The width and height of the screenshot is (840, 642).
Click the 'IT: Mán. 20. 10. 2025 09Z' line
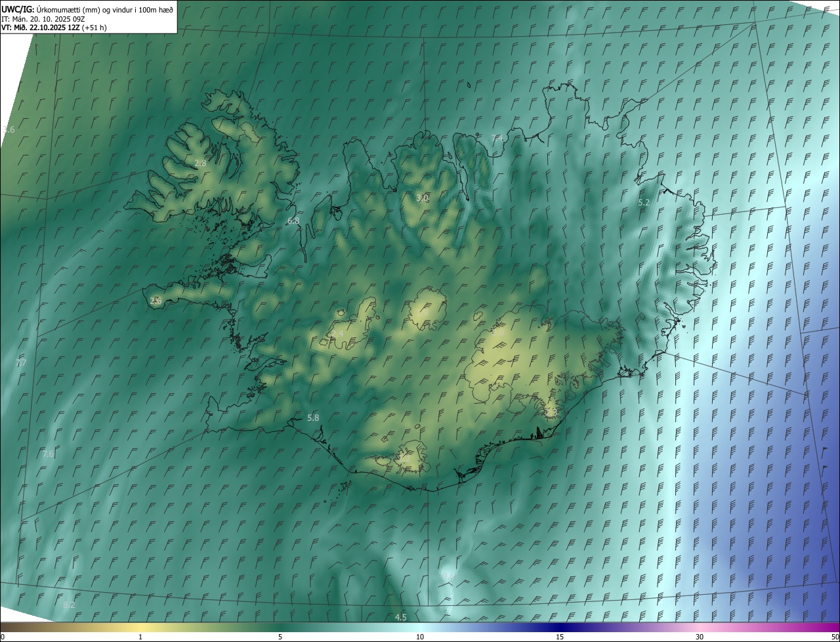pyautogui.click(x=43, y=19)
